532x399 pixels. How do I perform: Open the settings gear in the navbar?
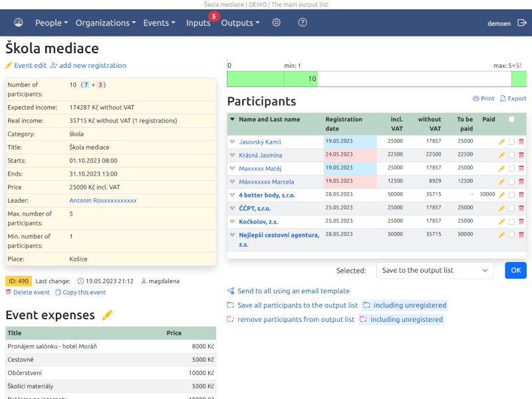click(x=276, y=23)
